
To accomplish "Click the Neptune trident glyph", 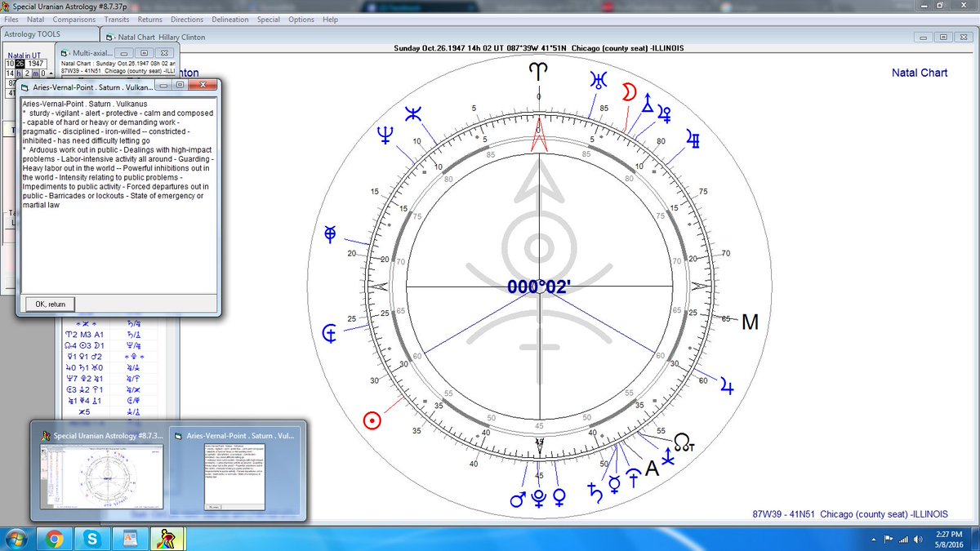I will coord(385,136).
